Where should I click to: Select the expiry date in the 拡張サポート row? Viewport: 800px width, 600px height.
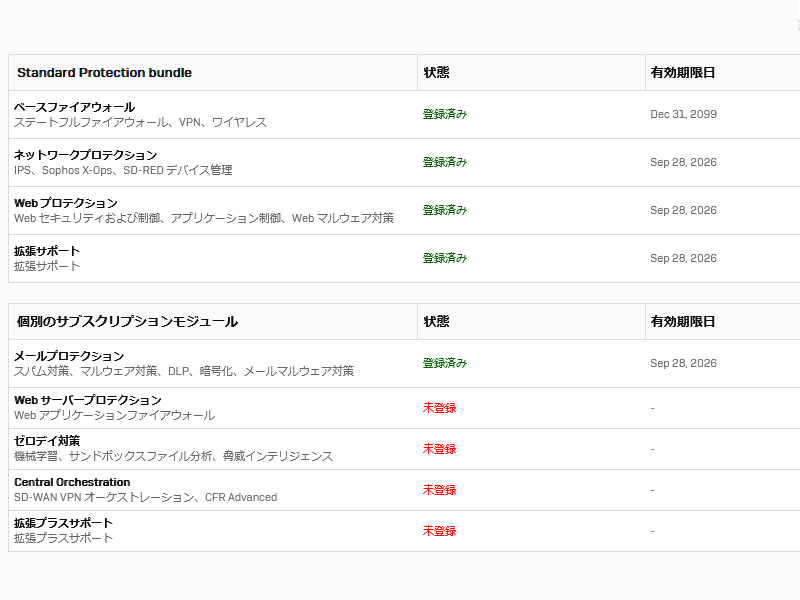pyautogui.click(x=683, y=258)
